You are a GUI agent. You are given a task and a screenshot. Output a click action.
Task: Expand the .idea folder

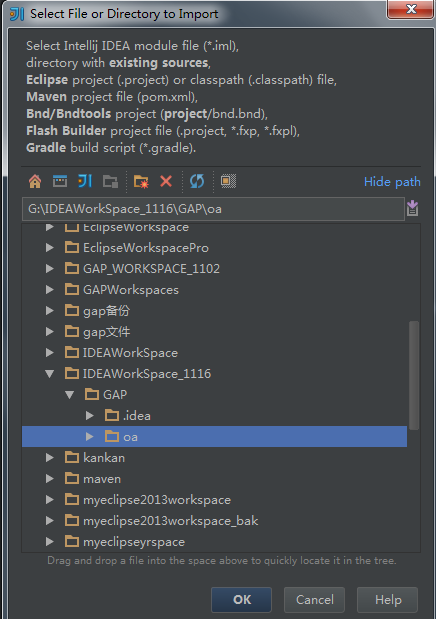(90, 415)
